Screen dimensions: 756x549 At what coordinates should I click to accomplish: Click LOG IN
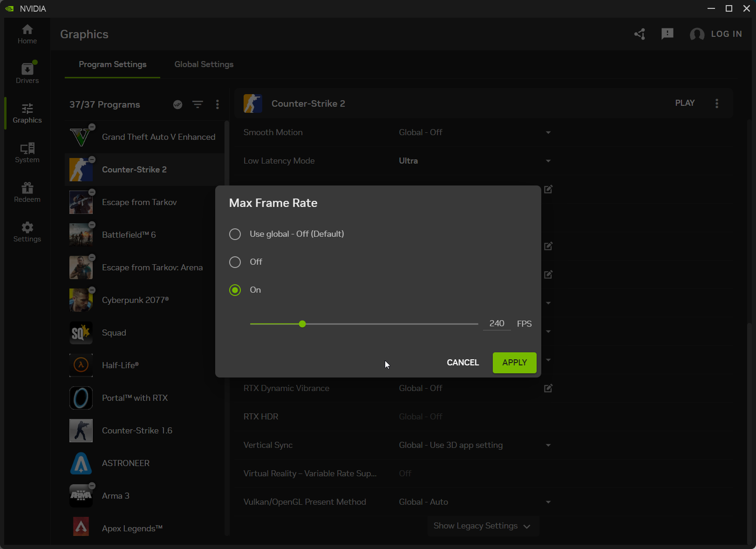[x=726, y=34]
